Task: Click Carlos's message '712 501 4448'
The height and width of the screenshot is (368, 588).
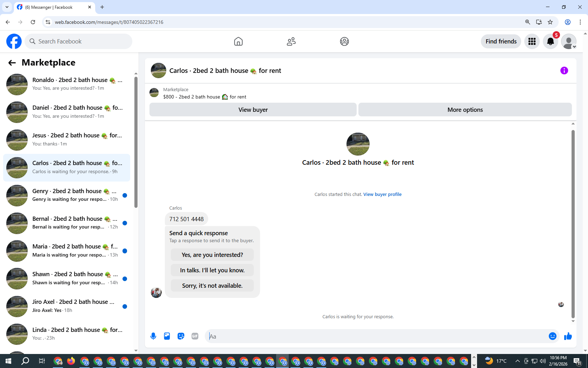Action: (187, 219)
